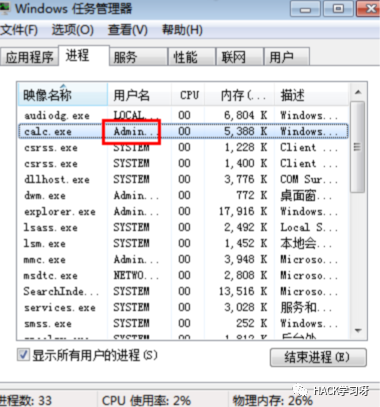Image resolution: width=380 pixels, height=407 pixels.
Task: Select the explorer.exe process row
Action: (183, 211)
